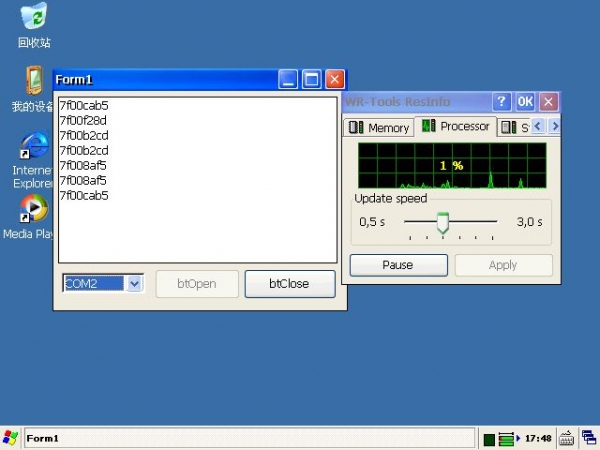
Task: Click the OK button in ResInfo title bar
Action: pos(525,102)
